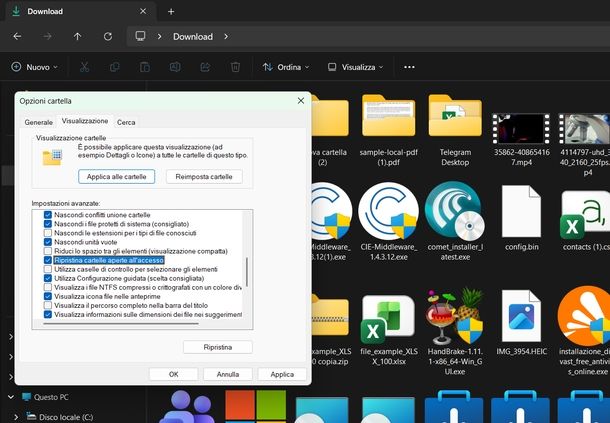Click chevron after Download in address bar

coord(226,37)
